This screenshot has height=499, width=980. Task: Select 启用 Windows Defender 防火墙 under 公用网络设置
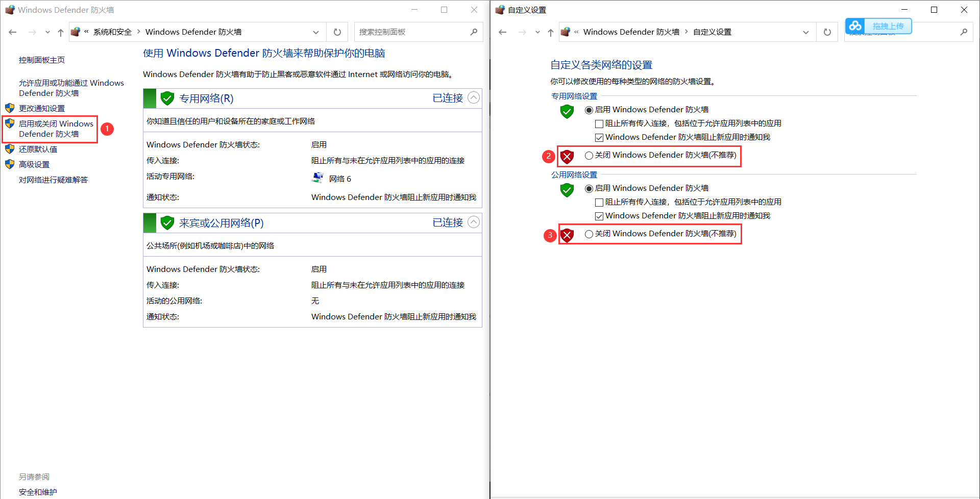pyautogui.click(x=589, y=189)
